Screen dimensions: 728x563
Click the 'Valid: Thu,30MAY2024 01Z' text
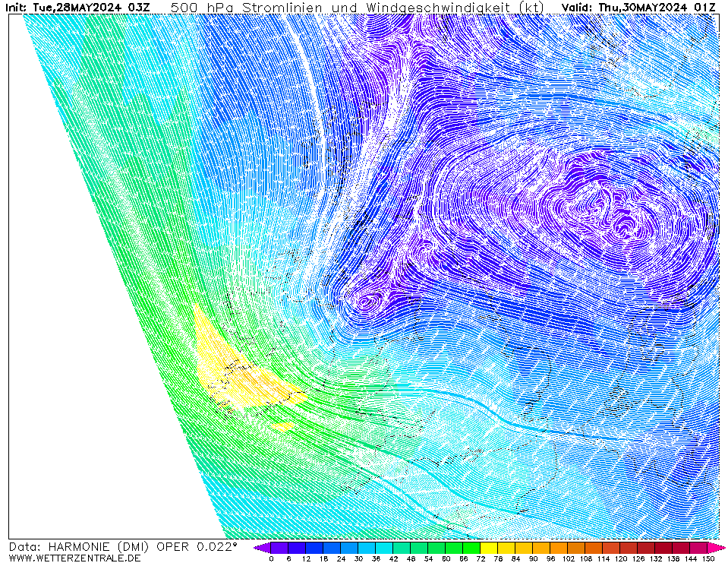pyautogui.click(x=638, y=7)
